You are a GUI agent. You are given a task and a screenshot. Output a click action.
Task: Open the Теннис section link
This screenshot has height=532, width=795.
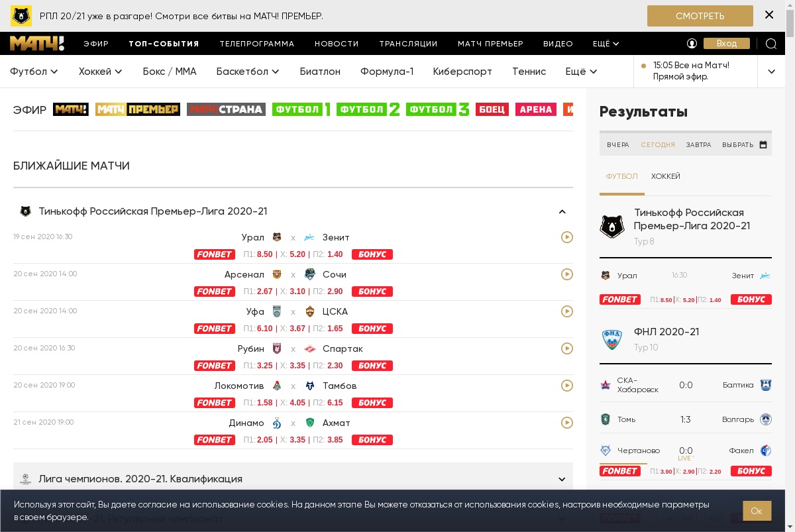[529, 72]
